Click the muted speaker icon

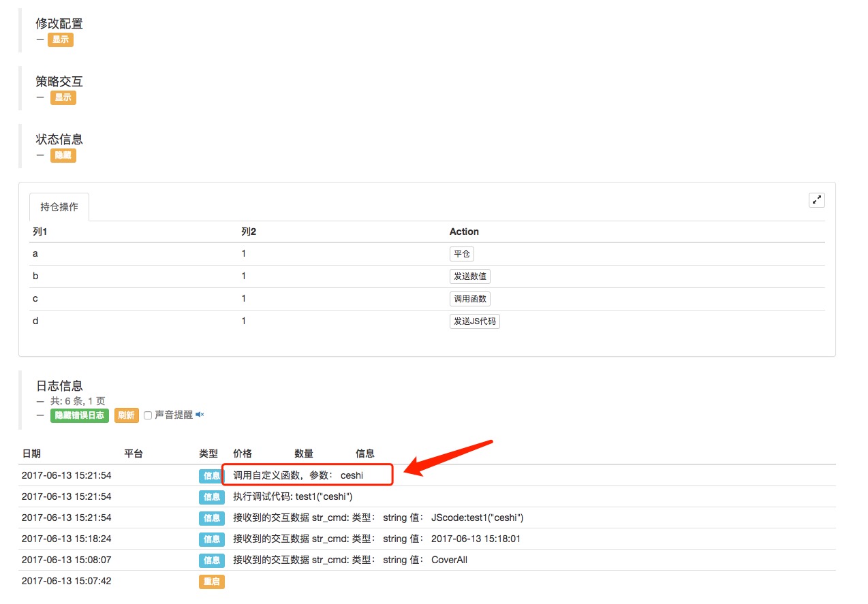(x=200, y=414)
